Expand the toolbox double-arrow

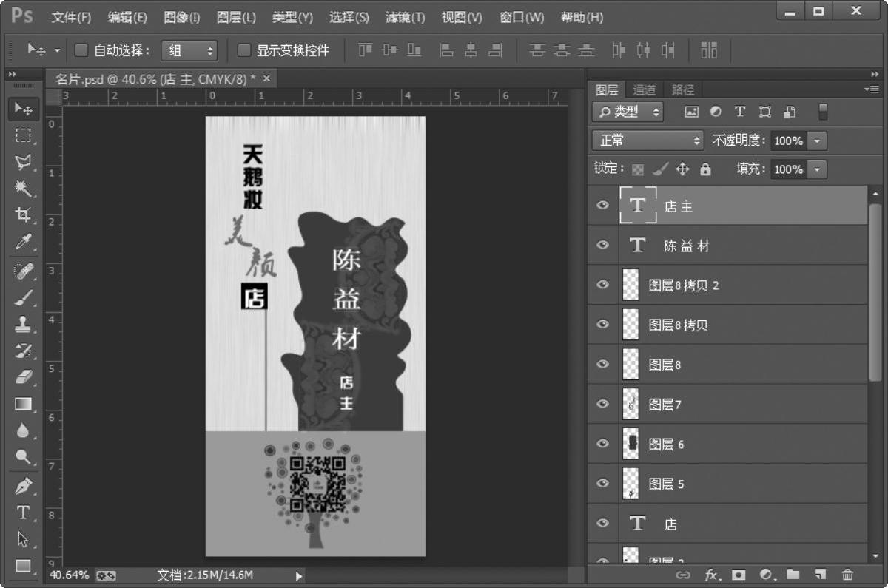13,75
